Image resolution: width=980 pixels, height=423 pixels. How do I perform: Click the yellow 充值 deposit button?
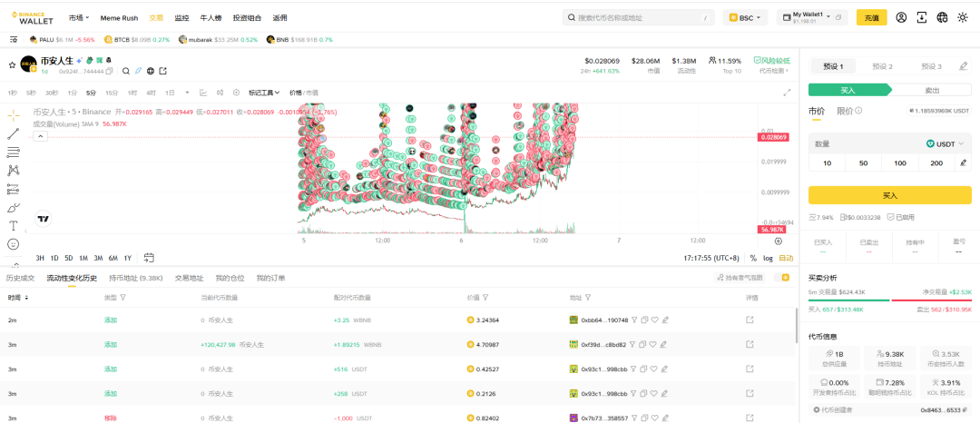(x=871, y=17)
